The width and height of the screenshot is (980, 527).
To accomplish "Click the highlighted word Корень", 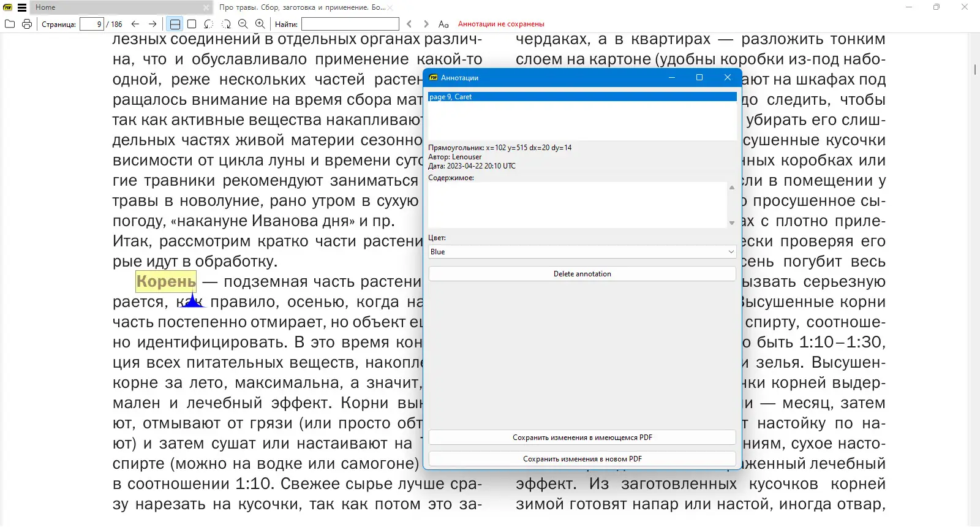I will point(166,281).
